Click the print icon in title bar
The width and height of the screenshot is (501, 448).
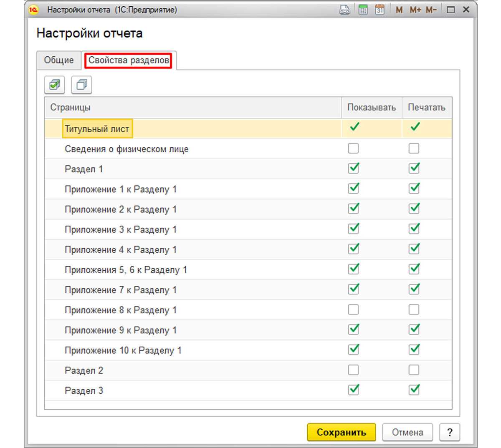click(345, 10)
